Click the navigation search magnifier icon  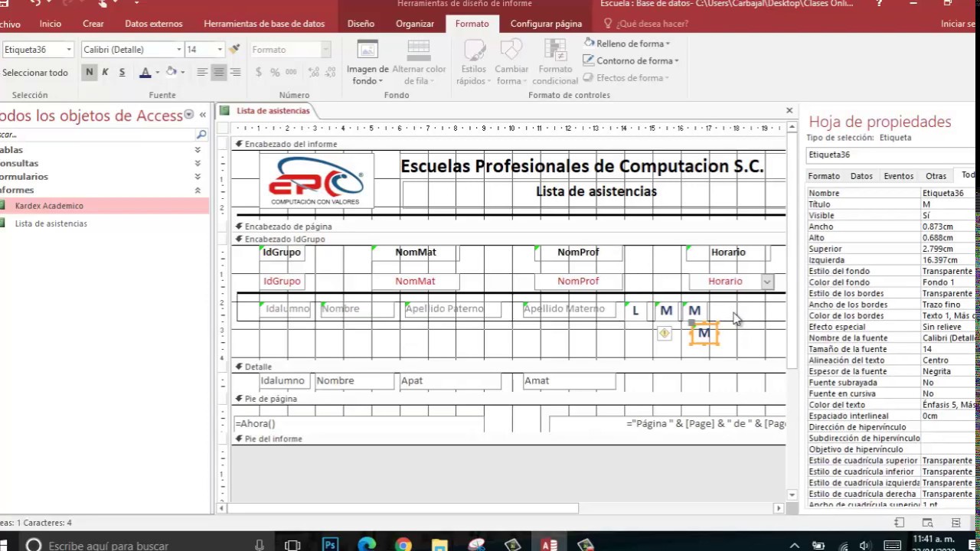pos(201,134)
